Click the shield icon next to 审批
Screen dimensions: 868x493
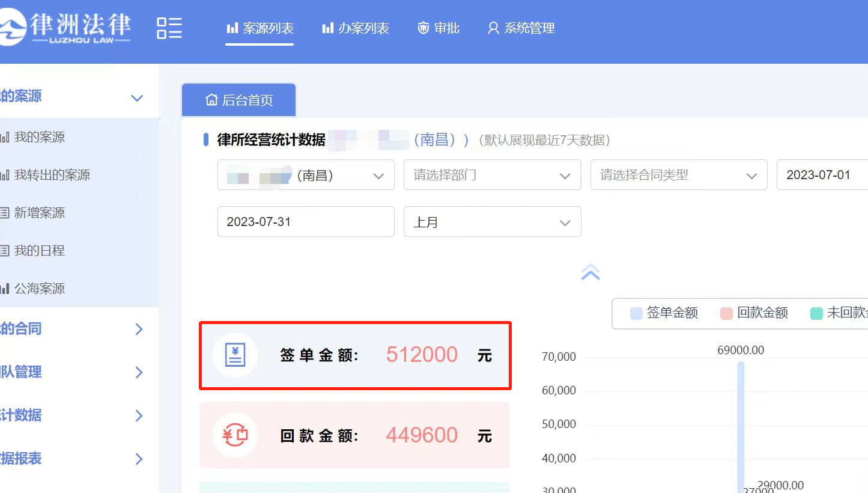(x=423, y=28)
